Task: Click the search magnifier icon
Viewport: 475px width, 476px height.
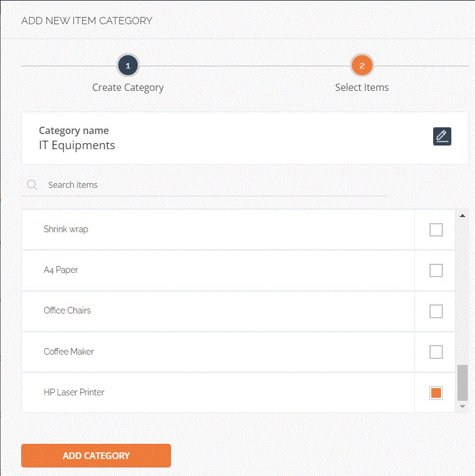Action: click(32, 185)
